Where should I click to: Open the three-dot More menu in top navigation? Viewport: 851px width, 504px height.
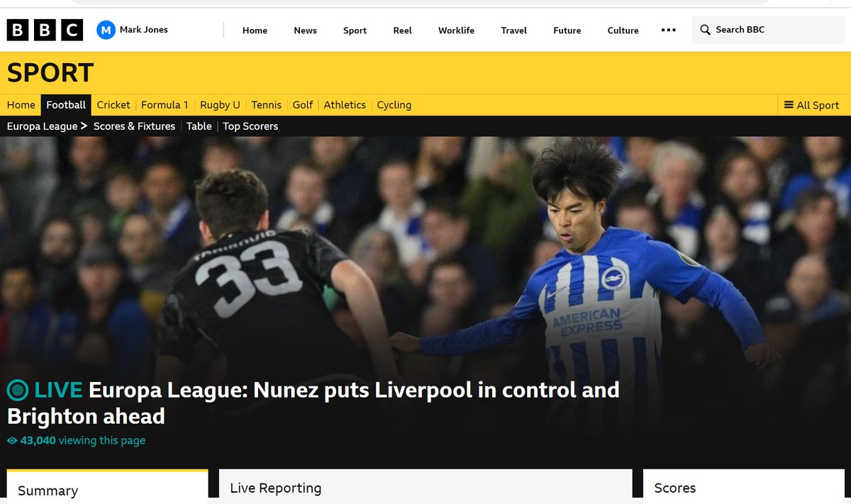(667, 30)
